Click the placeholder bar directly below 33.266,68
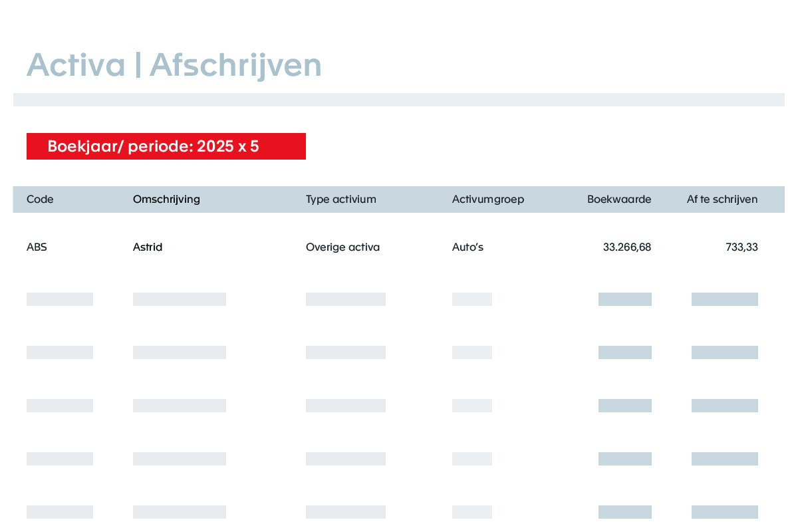This screenshot has height=532, width=798. 625,299
